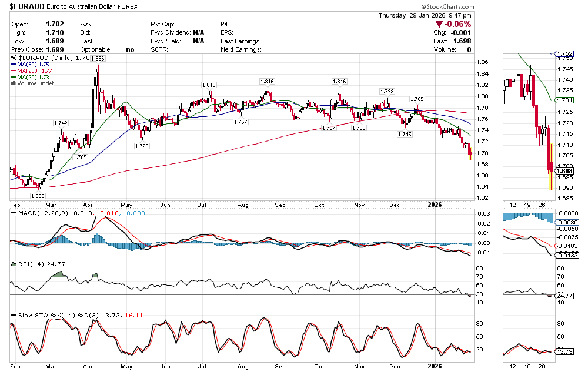
Task: Click the 1.698 last price tag
Action: click(564, 171)
